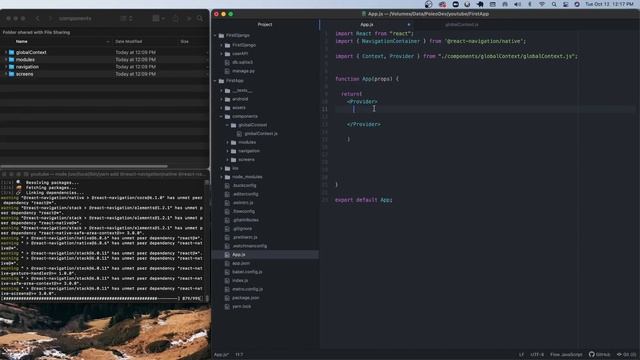
Task: Open index.js file in tree
Action: point(240,280)
